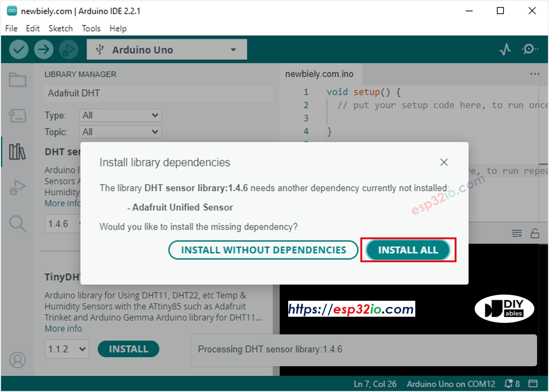Click the Adafruit DHT search field
The width and height of the screenshot is (549, 392).
tap(158, 93)
